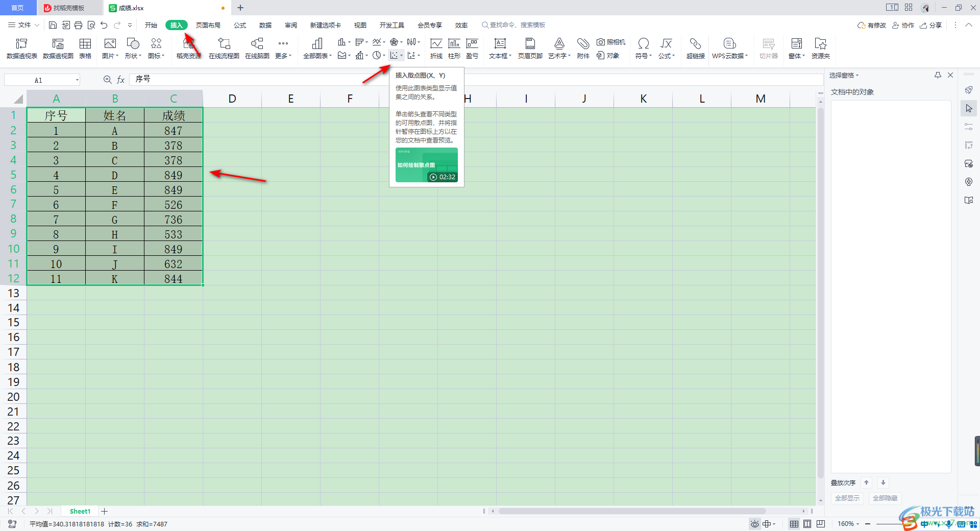Insert a 盈亏 win/loss sparkline
This screenshot has width=980, height=531.
(472, 49)
